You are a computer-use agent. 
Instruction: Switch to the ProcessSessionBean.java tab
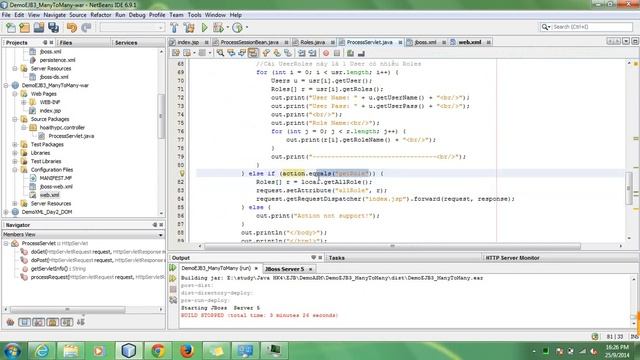pos(249,42)
